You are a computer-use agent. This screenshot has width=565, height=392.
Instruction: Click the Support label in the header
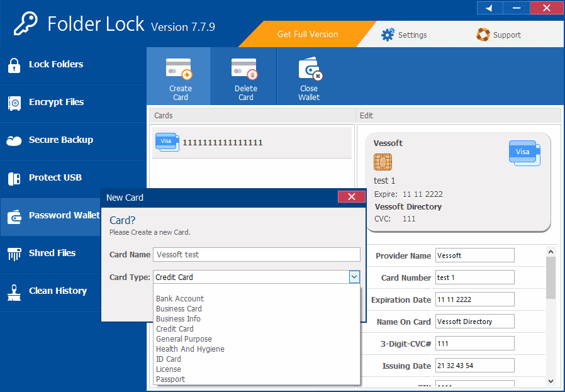507,35
